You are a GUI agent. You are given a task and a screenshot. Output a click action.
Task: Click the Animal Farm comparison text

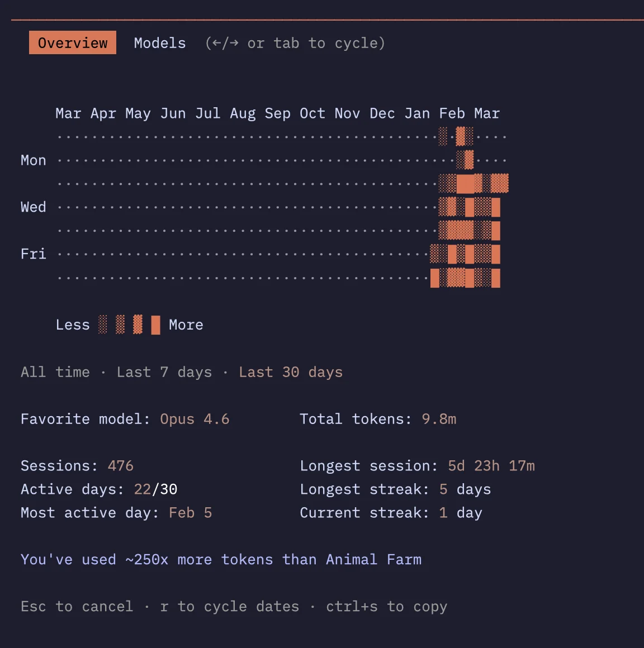tap(221, 560)
